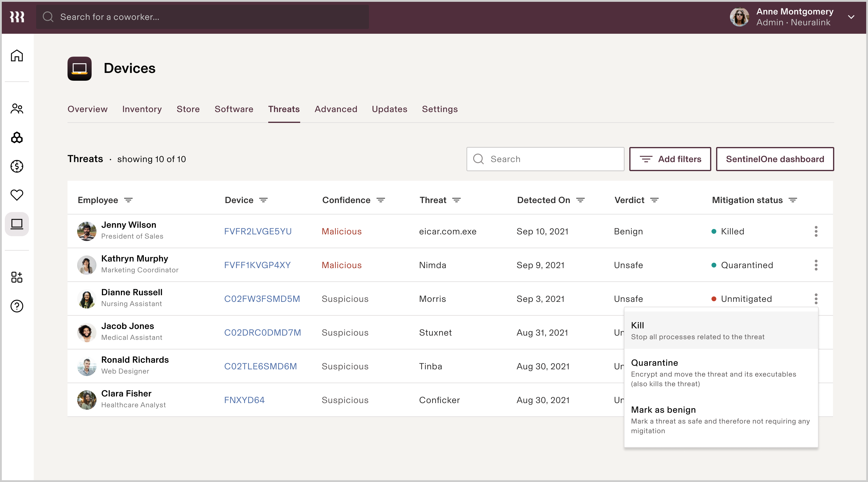Open the Detected On column filter
This screenshot has width=868, height=482.
(x=580, y=200)
